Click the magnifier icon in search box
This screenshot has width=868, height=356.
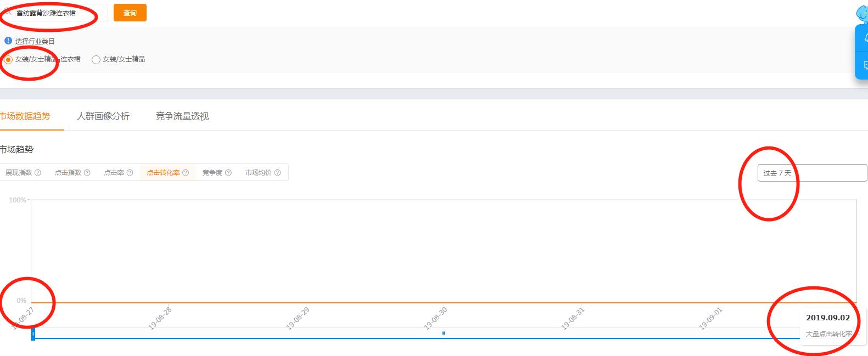click(8, 13)
